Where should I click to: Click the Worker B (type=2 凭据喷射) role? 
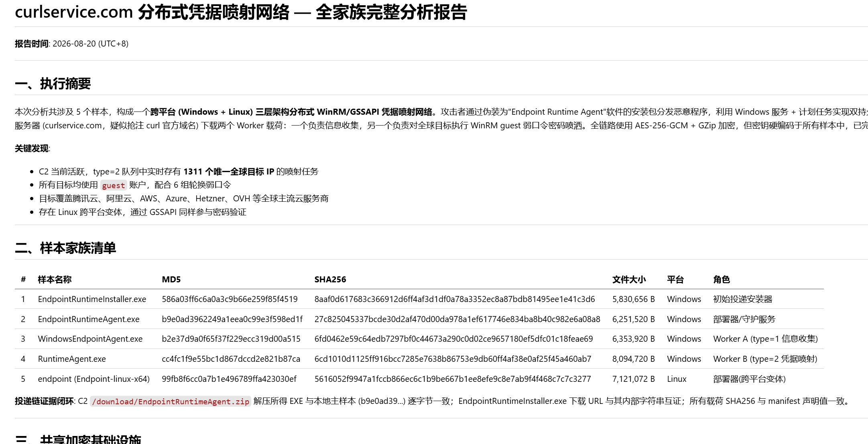pyautogui.click(x=765, y=359)
